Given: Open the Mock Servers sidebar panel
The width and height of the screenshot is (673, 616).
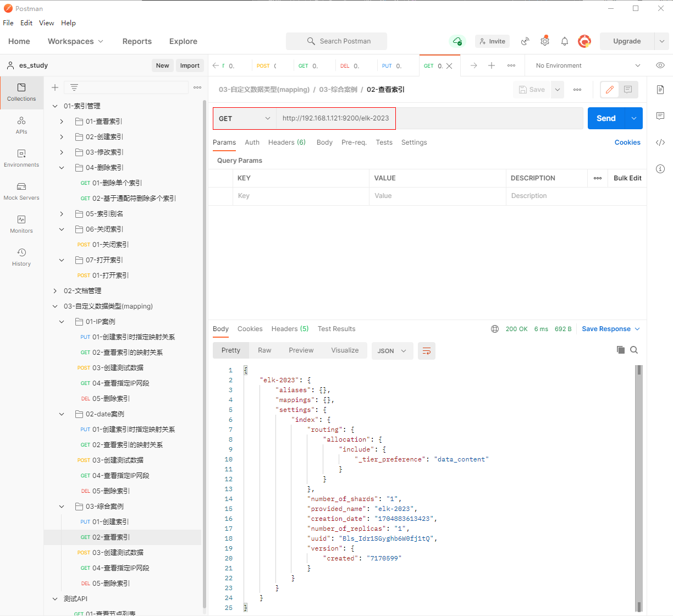Looking at the screenshot, I should [21, 191].
